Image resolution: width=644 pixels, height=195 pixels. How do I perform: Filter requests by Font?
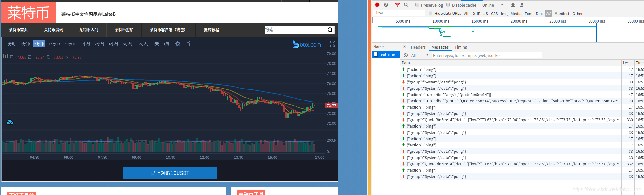coord(528,14)
